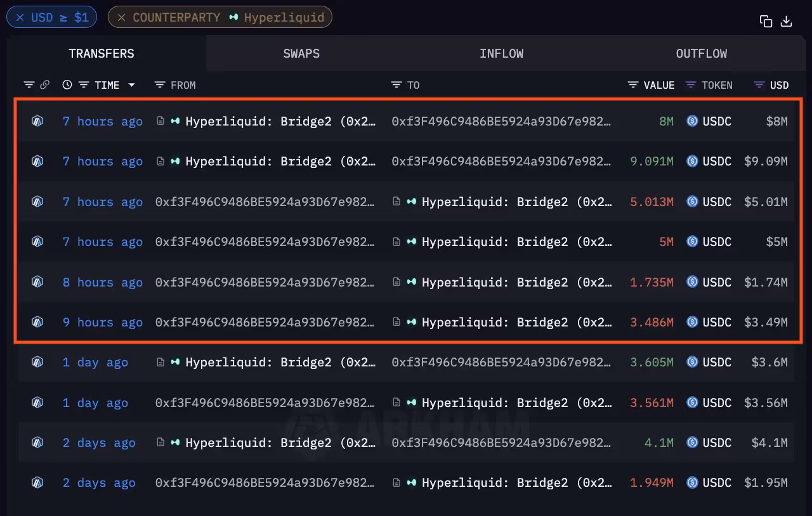Open the 0xf3F496 address link in TO column
This screenshot has width=812, height=516.
(x=502, y=121)
